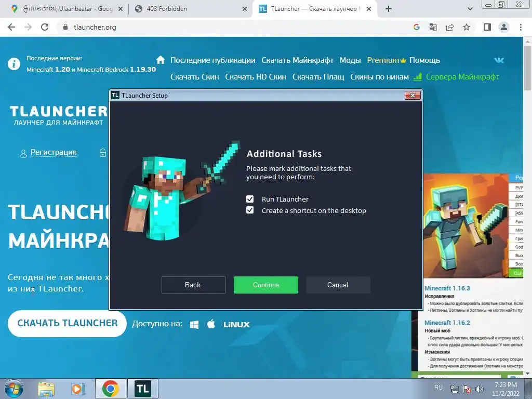Image resolution: width=532 pixels, height=399 pixels.
Task: Click the Windows platform icon
Action: [x=194, y=325]
